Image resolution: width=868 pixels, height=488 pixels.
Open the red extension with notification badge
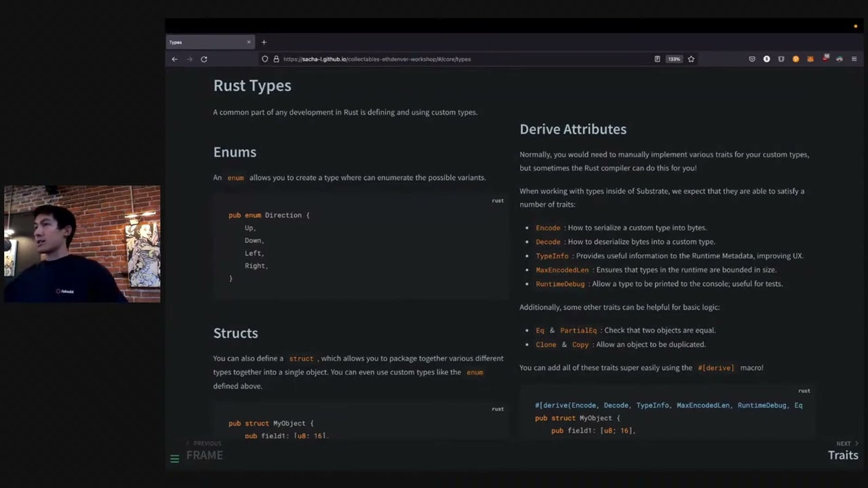(x=825, y=58)
